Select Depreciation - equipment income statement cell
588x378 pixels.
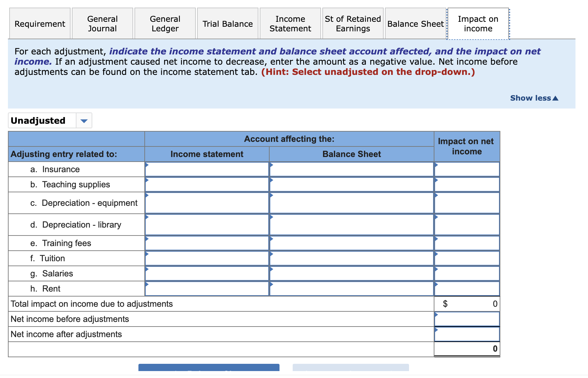coord(207,203)
